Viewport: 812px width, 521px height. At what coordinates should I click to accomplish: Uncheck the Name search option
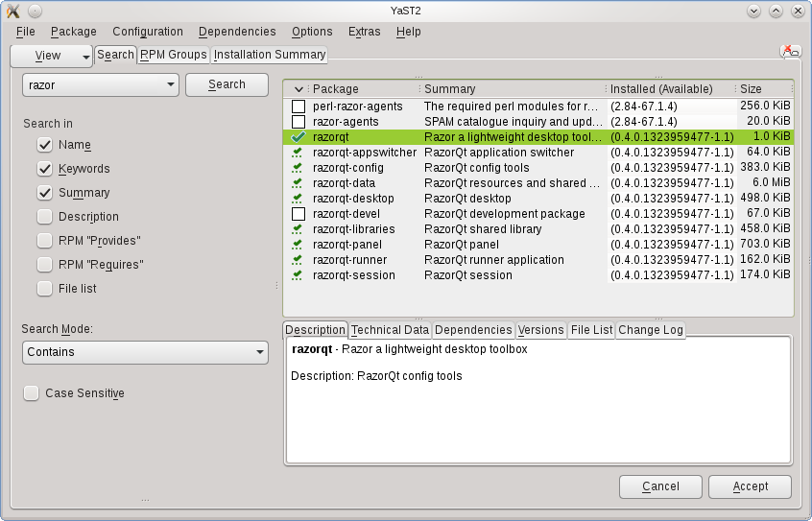tap(45, 145)
